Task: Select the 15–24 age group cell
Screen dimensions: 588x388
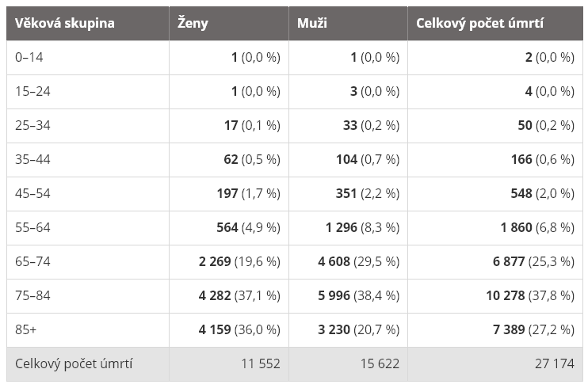Action: (33, 91)
